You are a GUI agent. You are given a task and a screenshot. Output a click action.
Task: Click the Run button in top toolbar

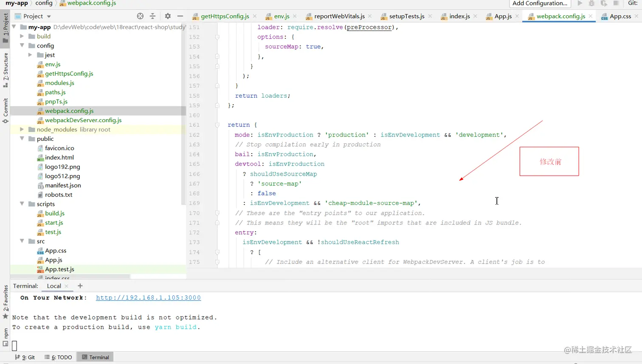(580, 3)
